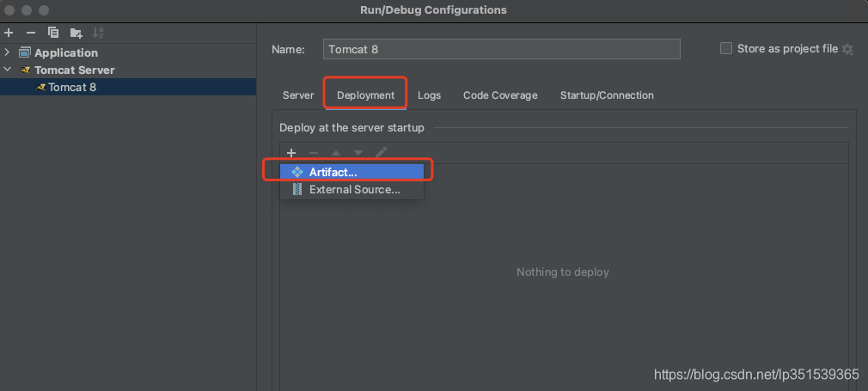
Task: Click the External Source archive icon
Action: tap(297, 189)
